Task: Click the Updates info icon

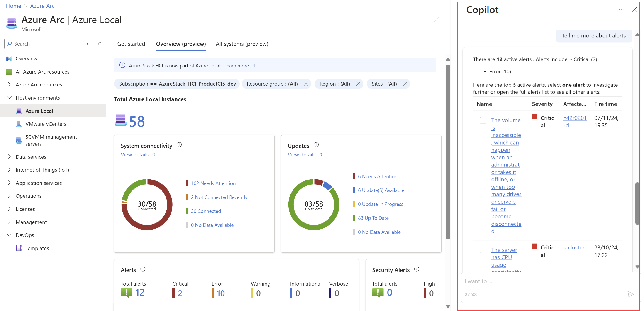Action: (316, 145)
